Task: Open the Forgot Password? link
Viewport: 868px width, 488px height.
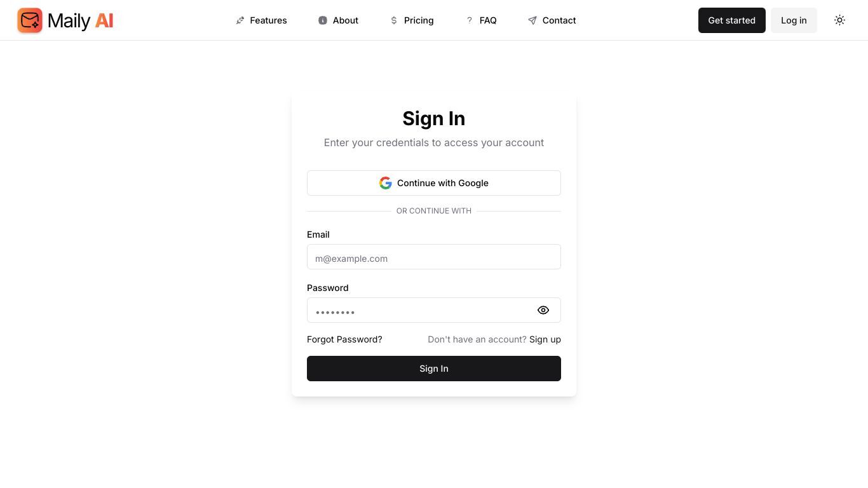Action: pos(344,339)
